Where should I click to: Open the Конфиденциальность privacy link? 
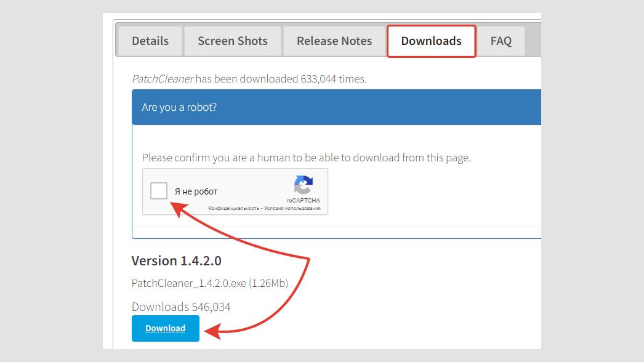tap(233, 208)
